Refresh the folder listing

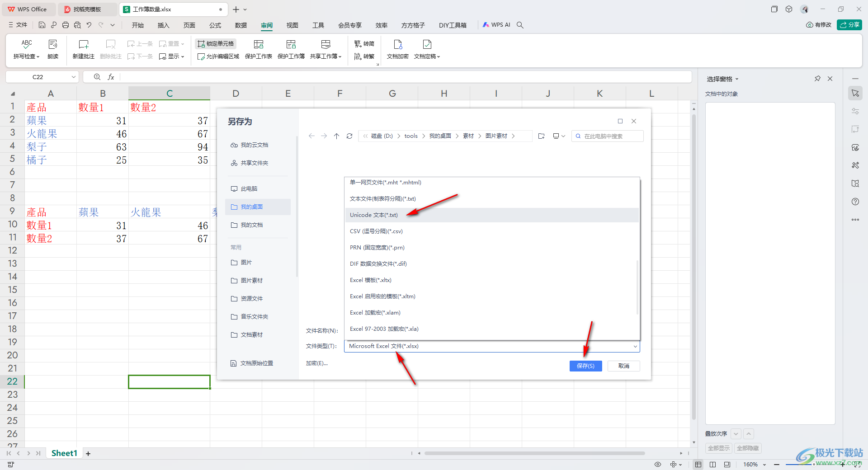coord(349,136)
